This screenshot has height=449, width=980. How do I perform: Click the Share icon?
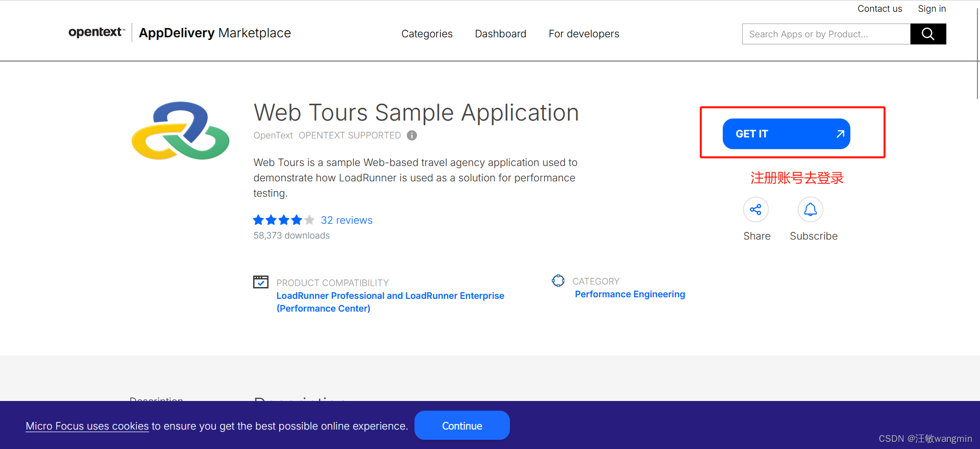pyautogui.click(x=756, y=209)
